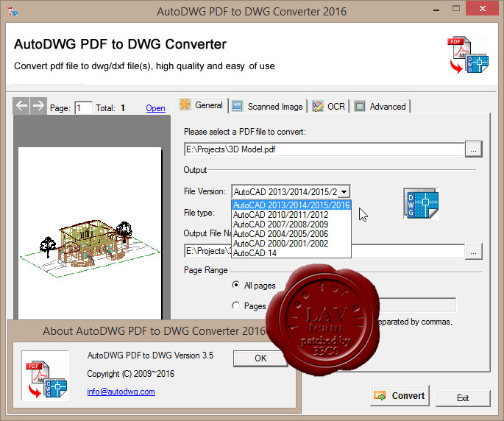
Task: Choose AutoCAD 14 version
Action: pyautogui.click(x=291, y=253)
